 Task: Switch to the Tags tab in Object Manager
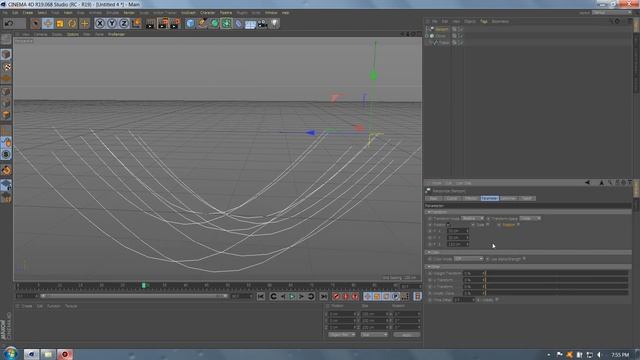tap(484, 21)
